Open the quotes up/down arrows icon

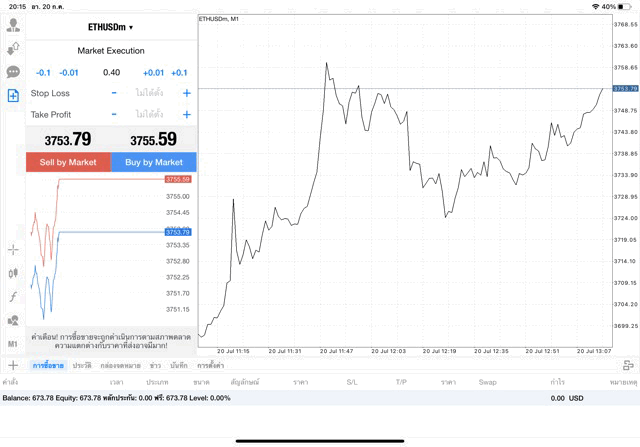[x=13, y=49]
